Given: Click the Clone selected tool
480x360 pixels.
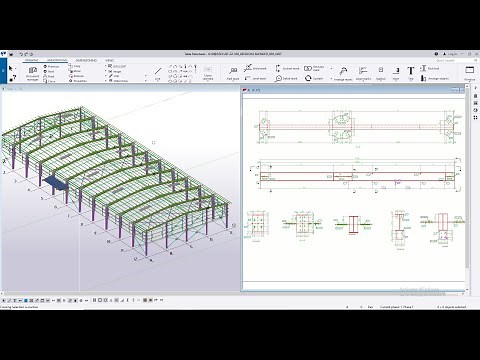Looking at the screenshot, I should coord(208,73).
